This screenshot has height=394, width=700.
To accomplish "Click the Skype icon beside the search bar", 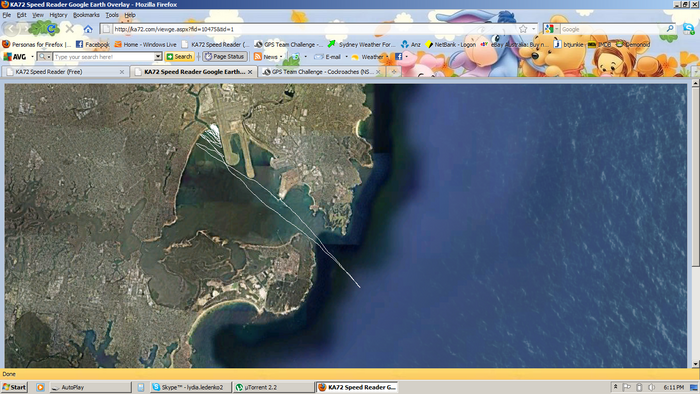I will 688,29.
